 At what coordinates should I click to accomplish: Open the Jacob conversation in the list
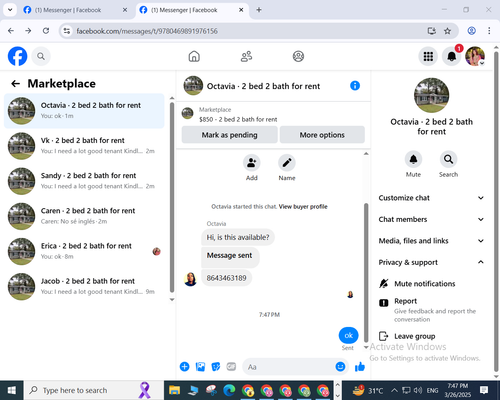[x=84, y=286]
